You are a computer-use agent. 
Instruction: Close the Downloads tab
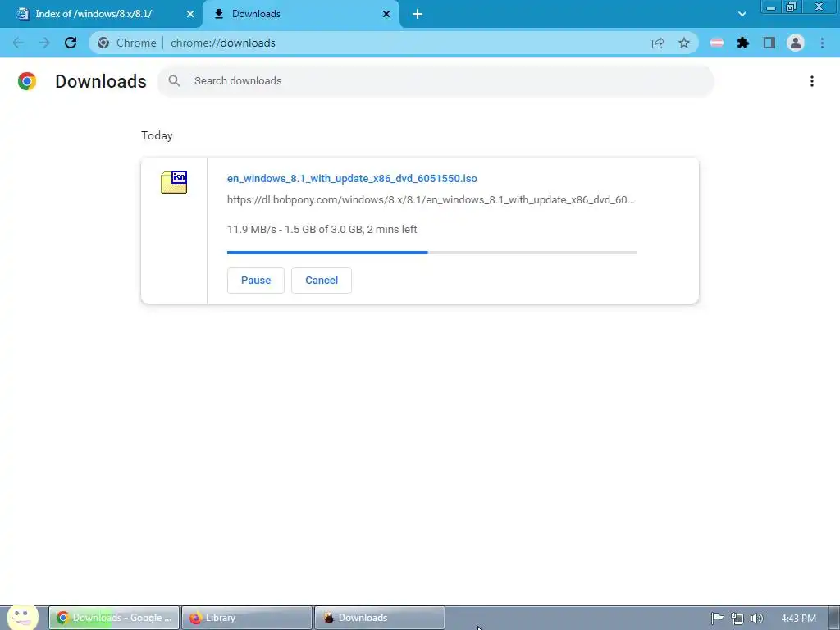[x=386, y=14]
